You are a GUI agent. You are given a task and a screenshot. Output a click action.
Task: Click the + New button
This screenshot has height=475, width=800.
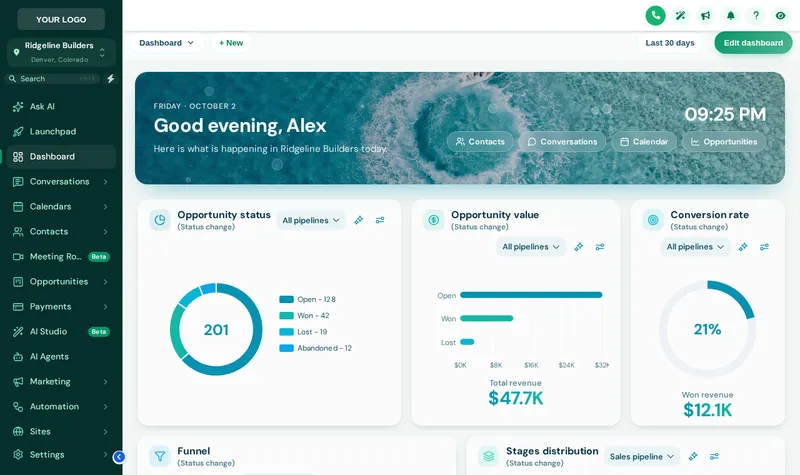click(231, 43)
